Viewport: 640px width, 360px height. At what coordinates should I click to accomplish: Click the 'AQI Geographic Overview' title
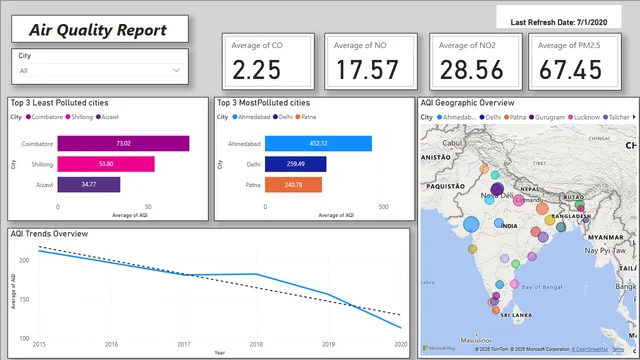click(x=467, y=103)
